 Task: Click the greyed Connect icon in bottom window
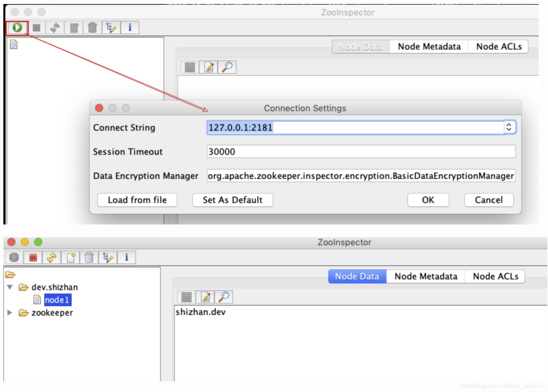point(14,257)
